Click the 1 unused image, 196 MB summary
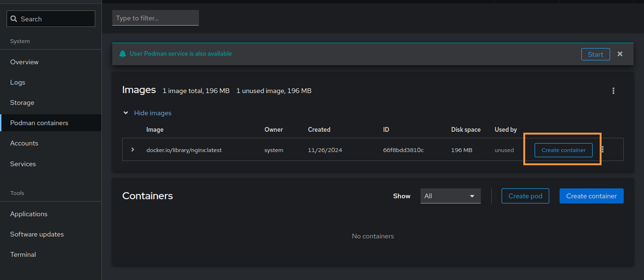Screen dimensions: 644x280 [x=274, y=91]
